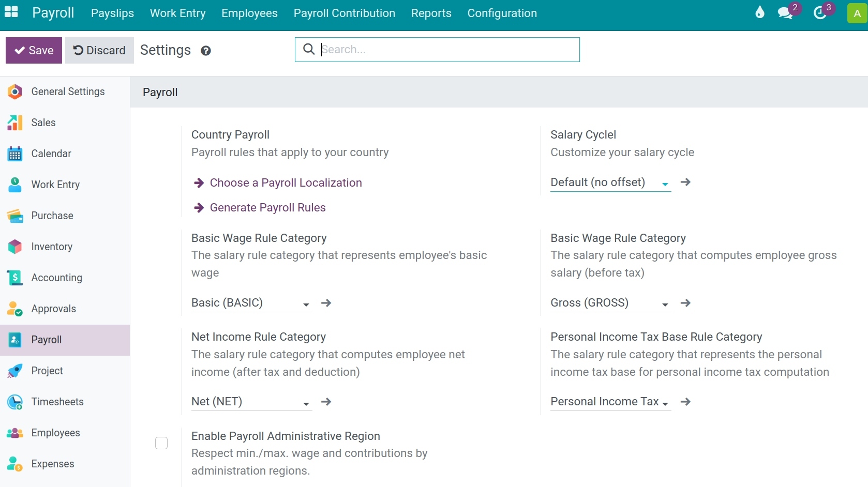Select the Purchase sidebar icon
Image resolution: width=868 pixels, height=487 pixels.
point(15,216)
